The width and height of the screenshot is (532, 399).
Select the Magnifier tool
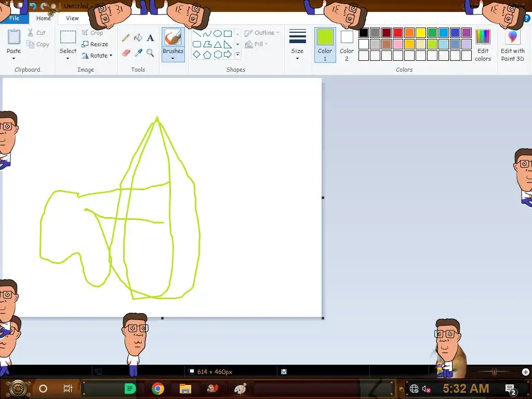[150, 53]
